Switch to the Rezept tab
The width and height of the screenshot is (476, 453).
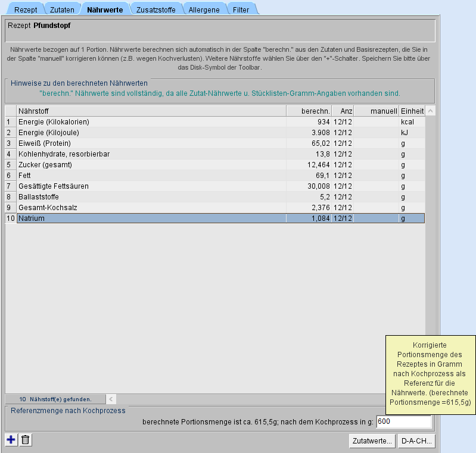pyautogui.click(x=26, y=10)
